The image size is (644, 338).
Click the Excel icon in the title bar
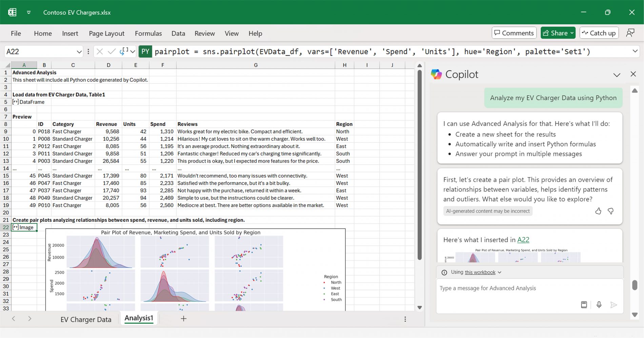click(12, 12)
